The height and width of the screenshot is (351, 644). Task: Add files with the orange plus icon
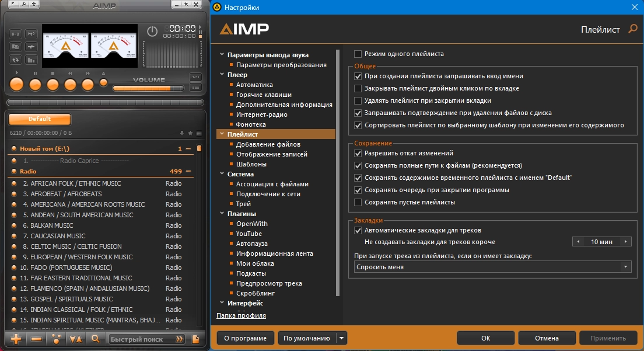[x=16, y=339]
